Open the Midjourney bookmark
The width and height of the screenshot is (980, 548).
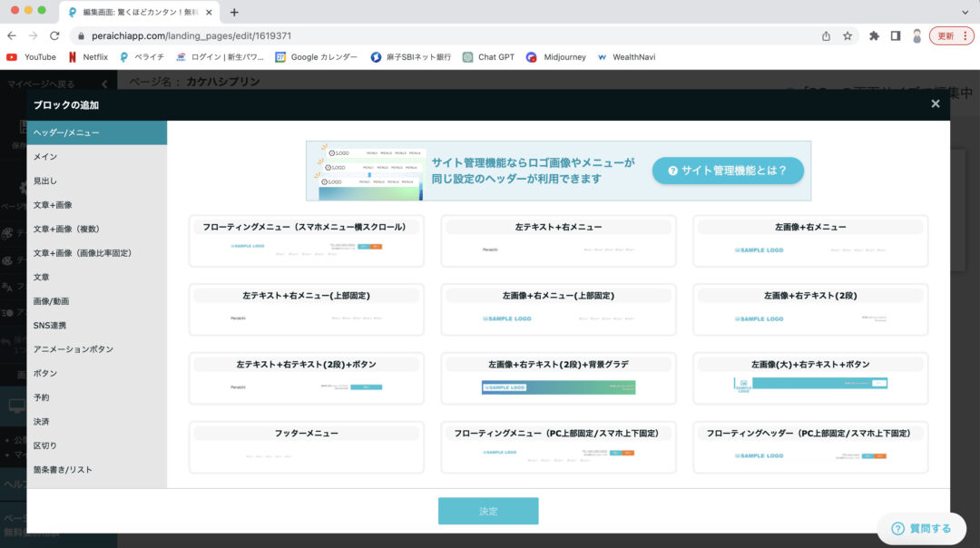tap(556, 57)
